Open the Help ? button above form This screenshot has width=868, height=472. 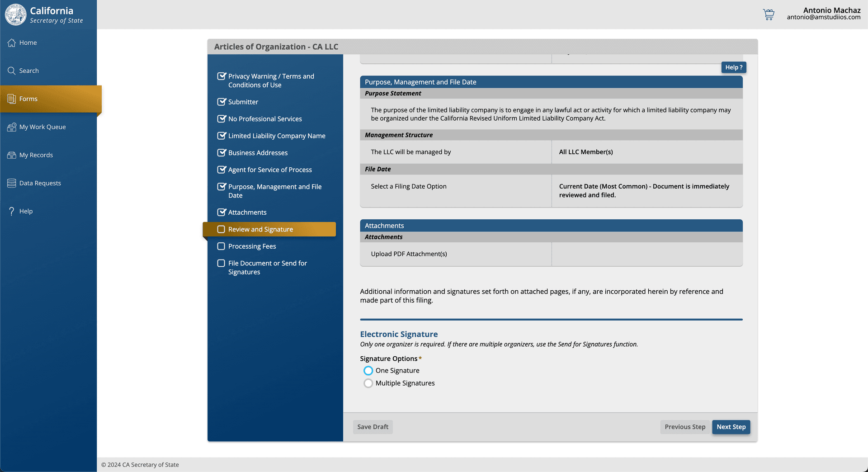click(x=734, y=67)
